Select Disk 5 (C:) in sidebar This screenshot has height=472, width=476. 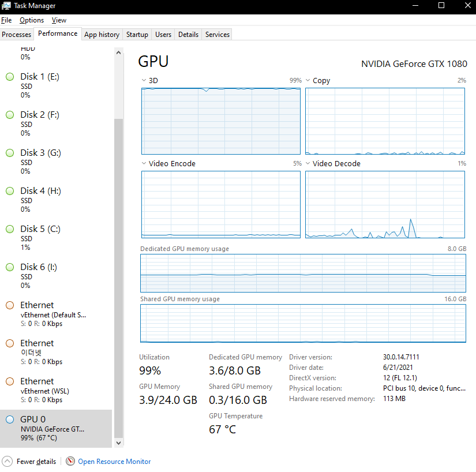[56, 238]
